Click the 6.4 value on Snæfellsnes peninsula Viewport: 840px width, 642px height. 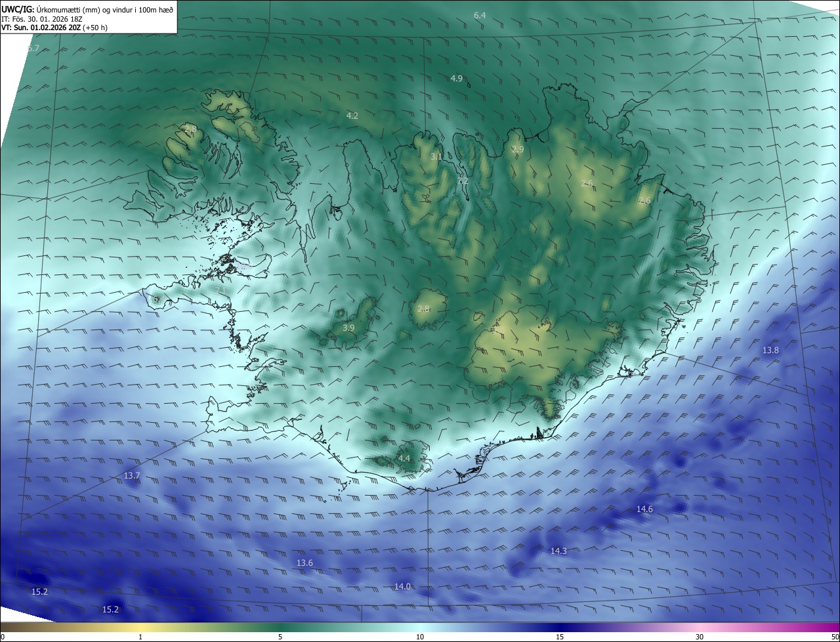(157, 299)
